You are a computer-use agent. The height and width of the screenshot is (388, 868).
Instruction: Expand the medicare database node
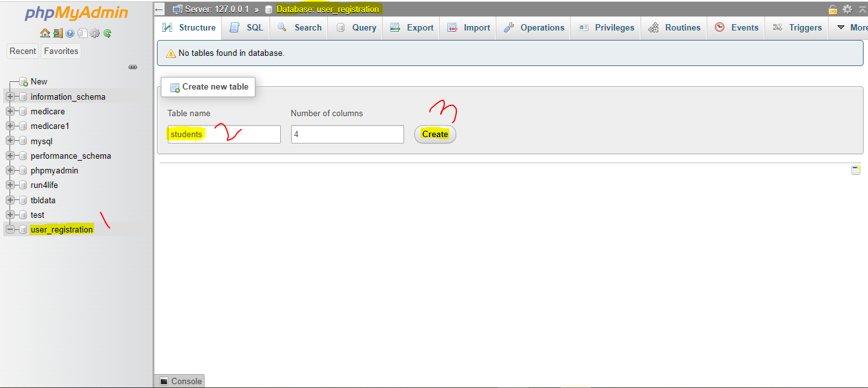coord(10,111)
